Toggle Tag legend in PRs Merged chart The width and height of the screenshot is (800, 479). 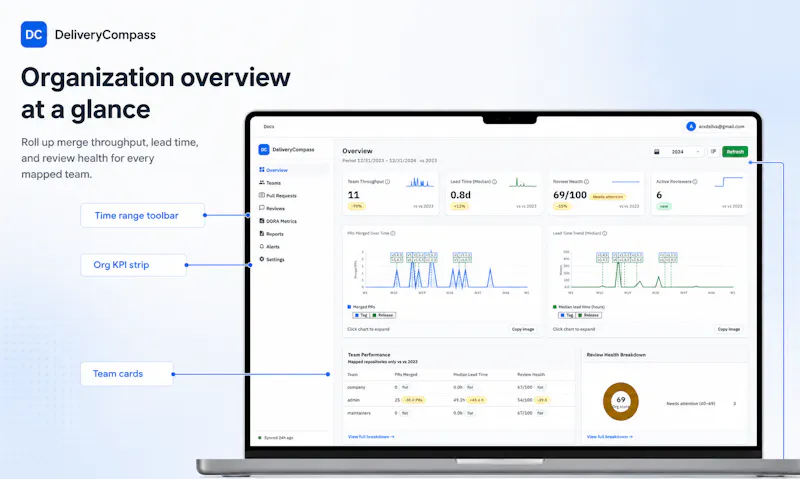[x=361, y=315]
